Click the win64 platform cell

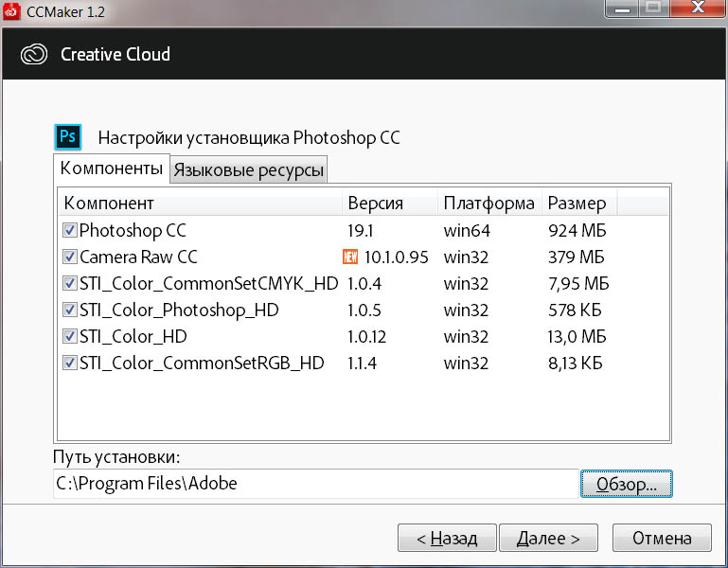[x=467, y=230]
